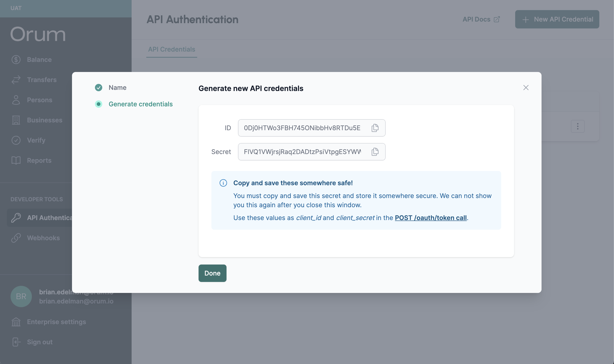Open the Reports section in sidebar
The width and height of the screenshot is (614, 364).
coord(39,160)
